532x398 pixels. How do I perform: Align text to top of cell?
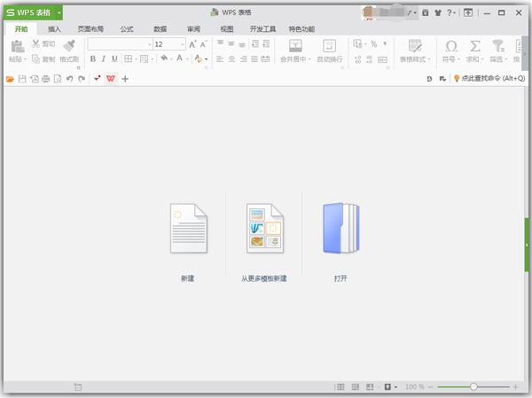click(220, 43)
